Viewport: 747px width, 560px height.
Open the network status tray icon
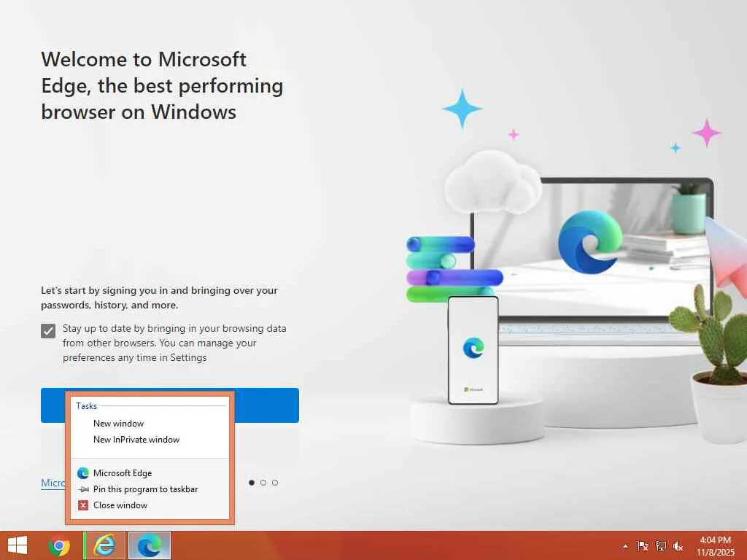[x=660, y=546]
